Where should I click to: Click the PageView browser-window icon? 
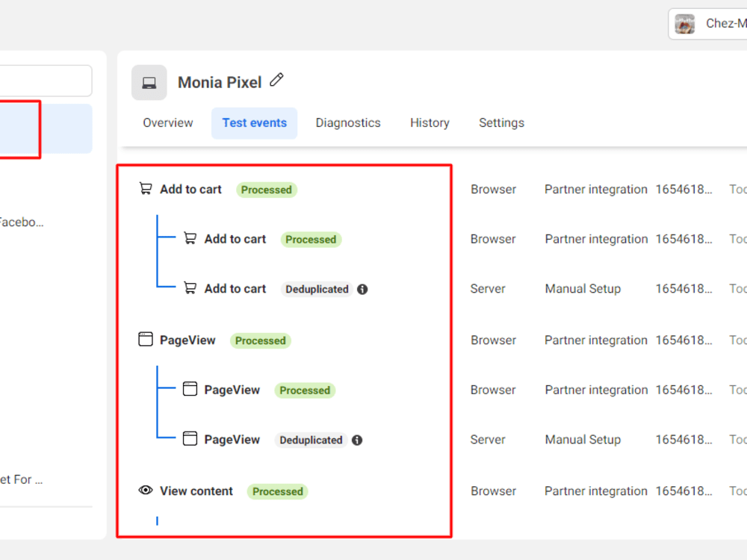[x=145, y=339]
